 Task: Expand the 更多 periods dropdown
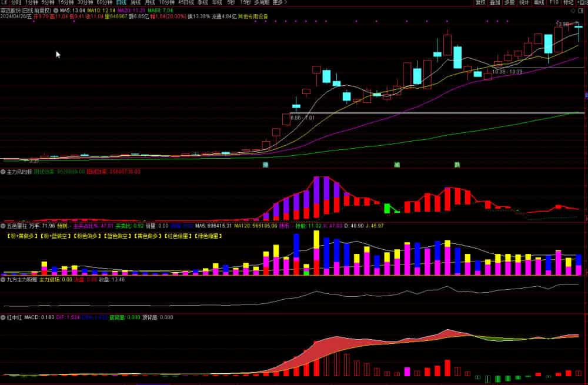[280, 2]
